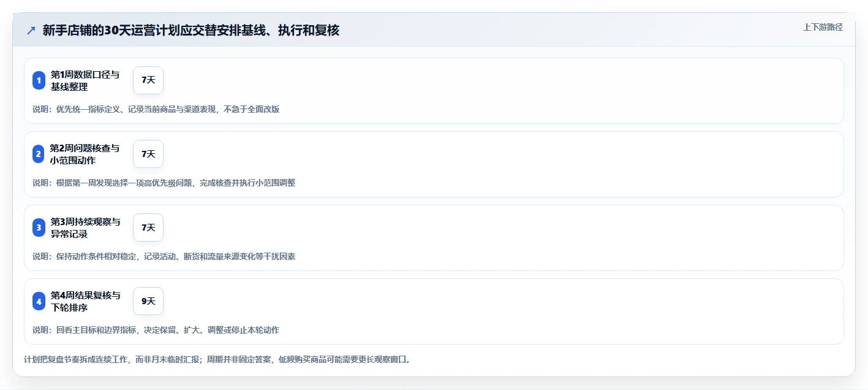Click the 上下游路径 label in the header

pos(823,27)
